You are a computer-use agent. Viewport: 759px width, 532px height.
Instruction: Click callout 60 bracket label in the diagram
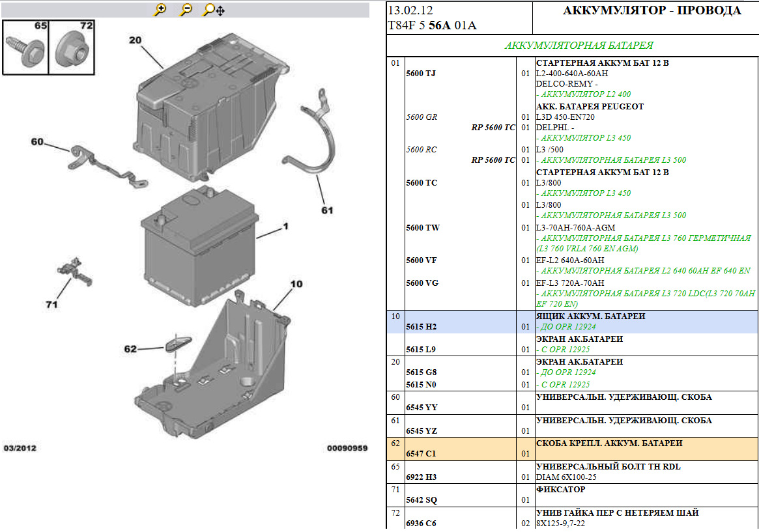click(37, 142)
